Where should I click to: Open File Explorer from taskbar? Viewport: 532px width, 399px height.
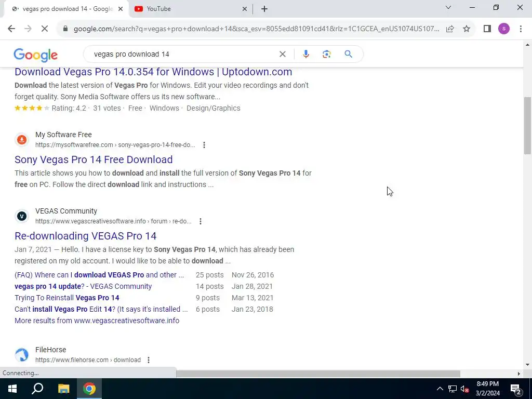click(63, 389)
